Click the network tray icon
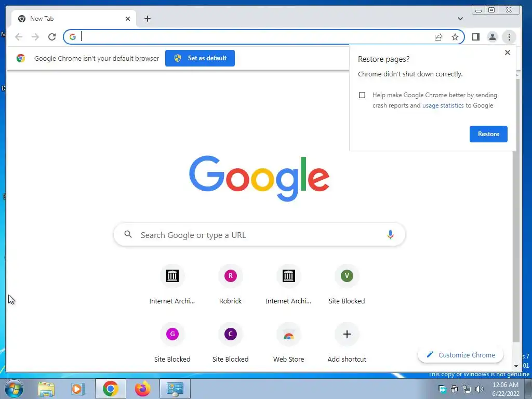This screenshot has width=532, height=399. [467, 389]
